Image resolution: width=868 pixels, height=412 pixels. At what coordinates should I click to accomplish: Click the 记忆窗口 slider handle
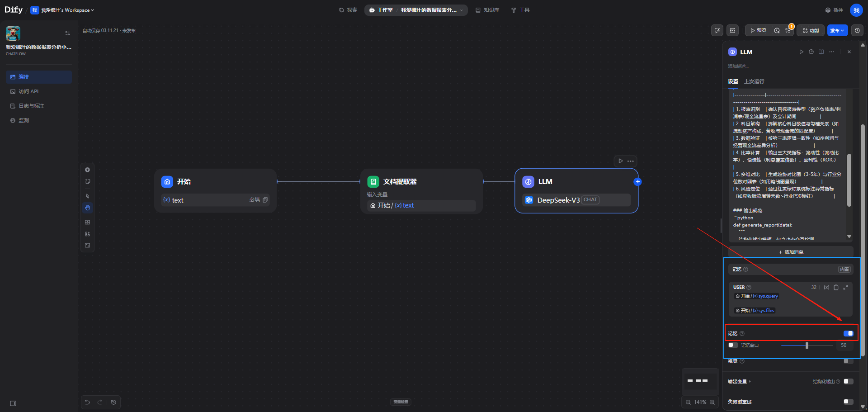(807, 345)
